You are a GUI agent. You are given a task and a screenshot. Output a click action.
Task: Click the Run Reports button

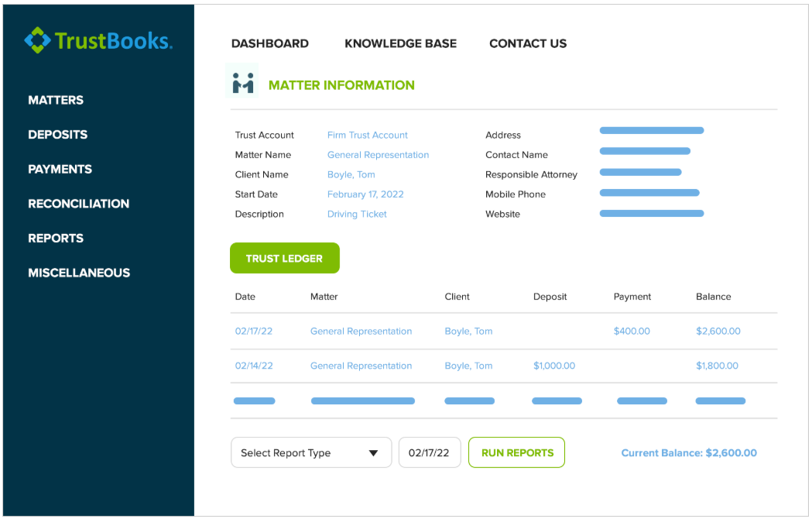[x=516, y=452]
